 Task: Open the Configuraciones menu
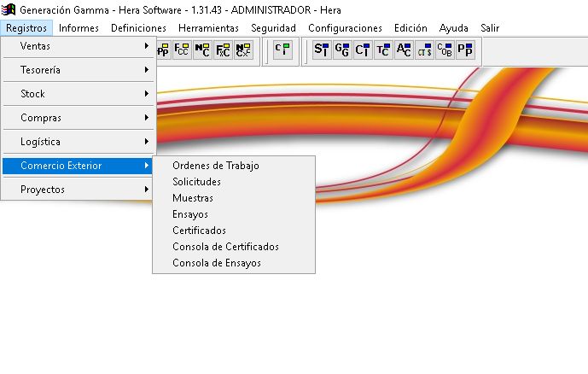click(345, 28)
